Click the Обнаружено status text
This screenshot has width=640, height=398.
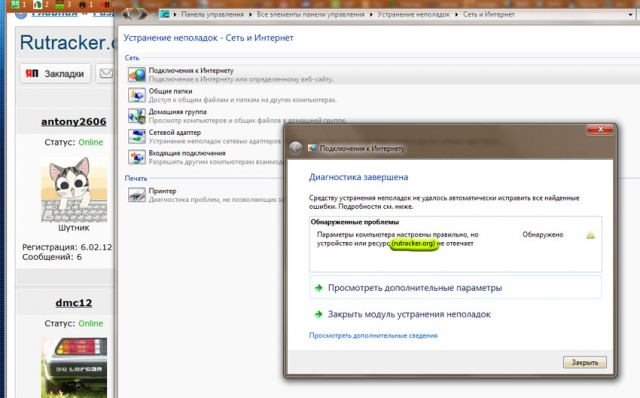click(x=543, y=235)
